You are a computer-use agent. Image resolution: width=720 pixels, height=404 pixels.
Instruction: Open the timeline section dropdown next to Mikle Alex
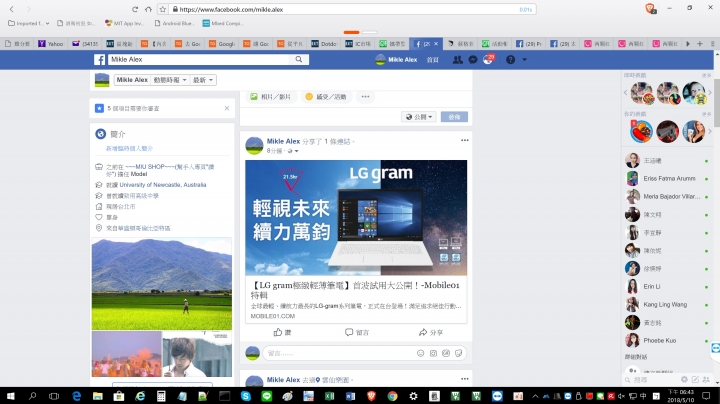coord(169,80)
